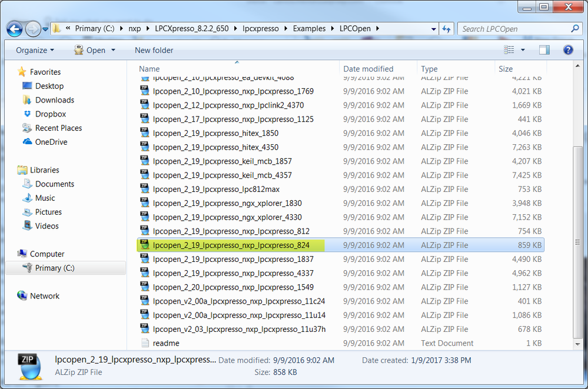Click the Back navigation arrow
Image resolution: width=588 pixels, height=389 pixels.
pyautogui.click(x=15, y=29)
